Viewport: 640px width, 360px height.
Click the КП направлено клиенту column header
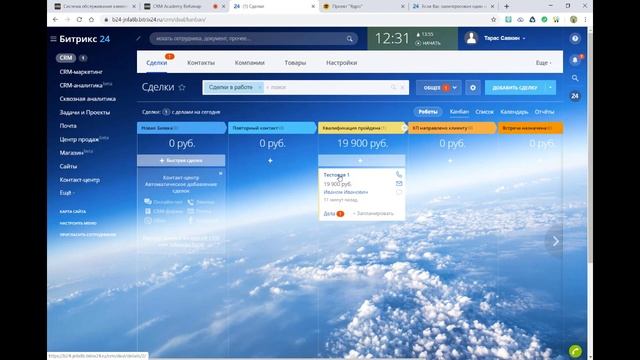tap(451, 128)
